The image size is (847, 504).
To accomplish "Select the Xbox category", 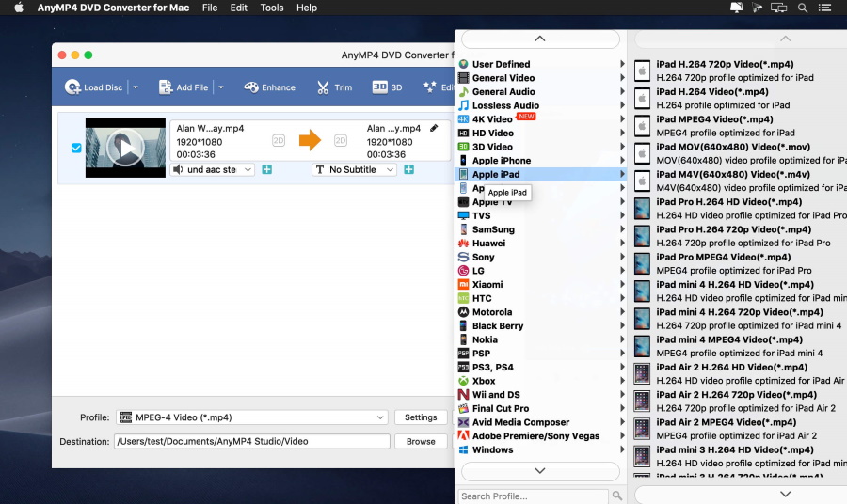I will coord(541,381).
